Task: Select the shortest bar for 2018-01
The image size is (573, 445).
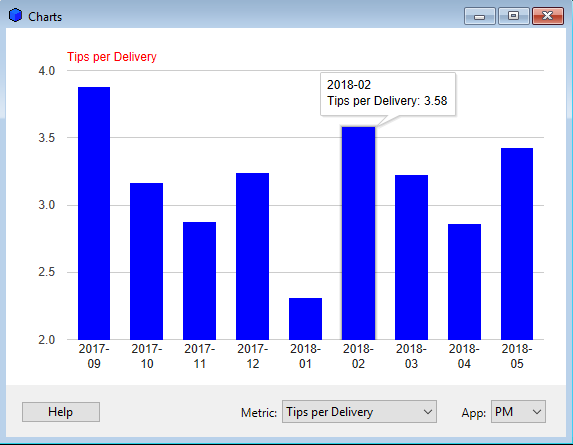Action: [x=306, y=319]
